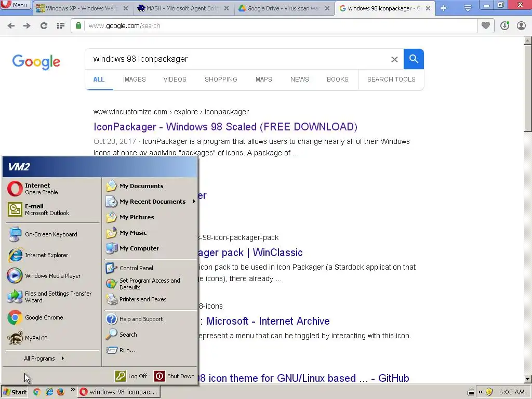The width and height of the screenshot is (532, 399).
Task: Expand All Programs submenu
Action: click(44, 358)
